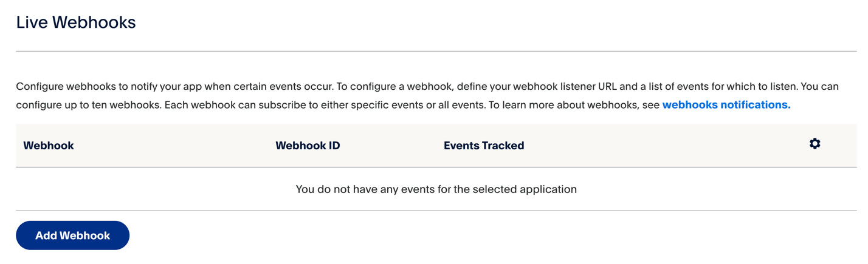The image size is (868, 264).
Task: Sort by the Webhook header label
Action: [x=49, y=146]
